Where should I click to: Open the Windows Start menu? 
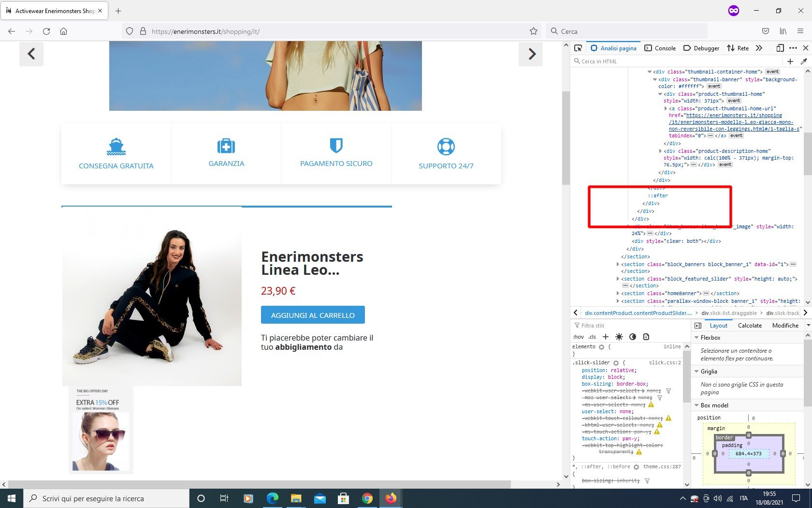[12, 498]
